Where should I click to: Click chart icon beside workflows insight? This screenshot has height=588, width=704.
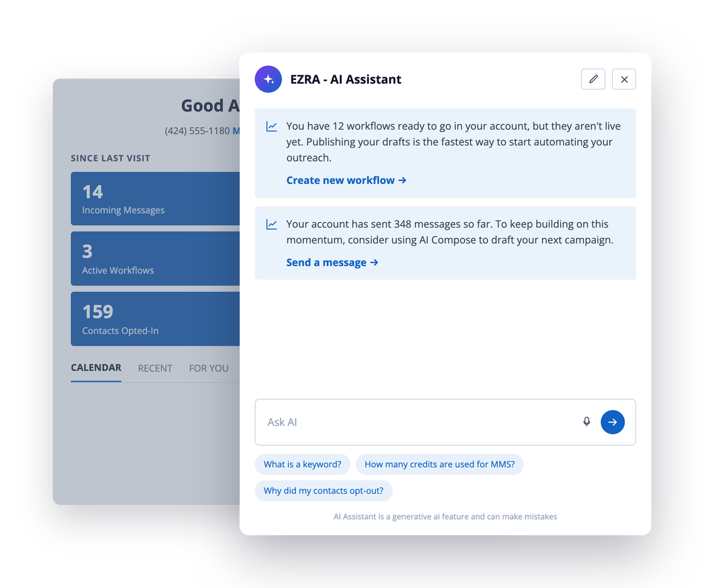271,126
